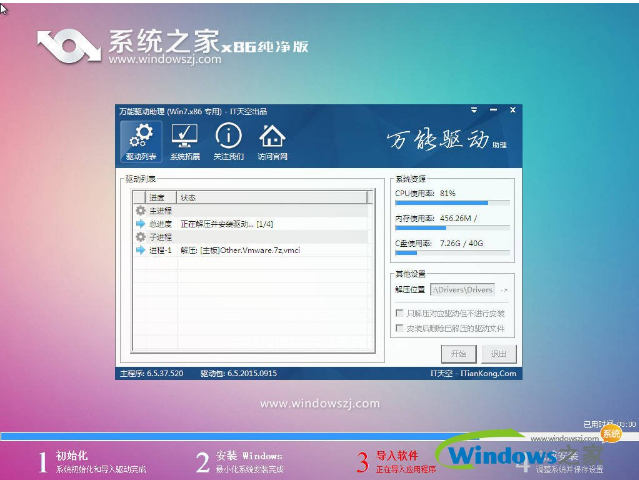Open the 驱动列表 gear toolbar icon
Viewport: 639px width, 480px height.
[x=141, y=141]
